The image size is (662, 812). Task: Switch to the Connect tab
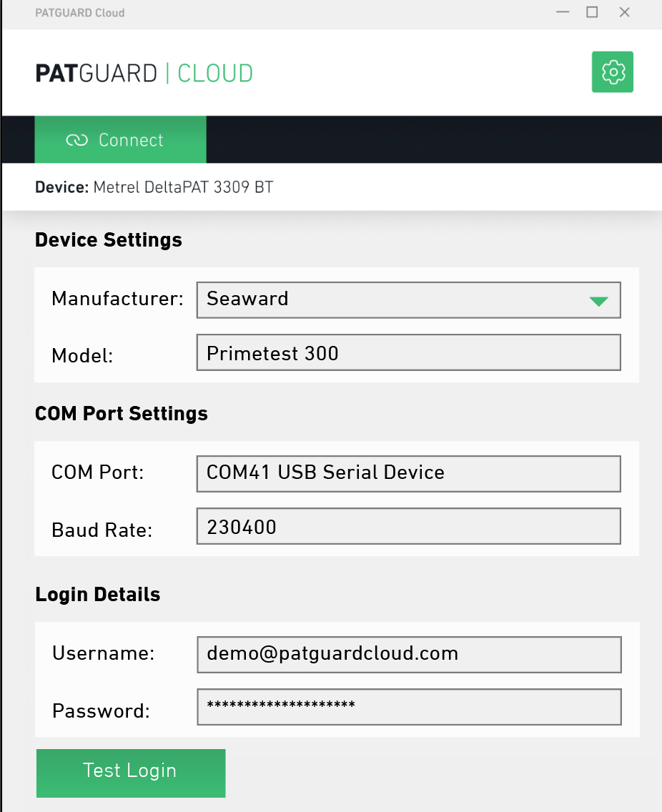point(120,140)
